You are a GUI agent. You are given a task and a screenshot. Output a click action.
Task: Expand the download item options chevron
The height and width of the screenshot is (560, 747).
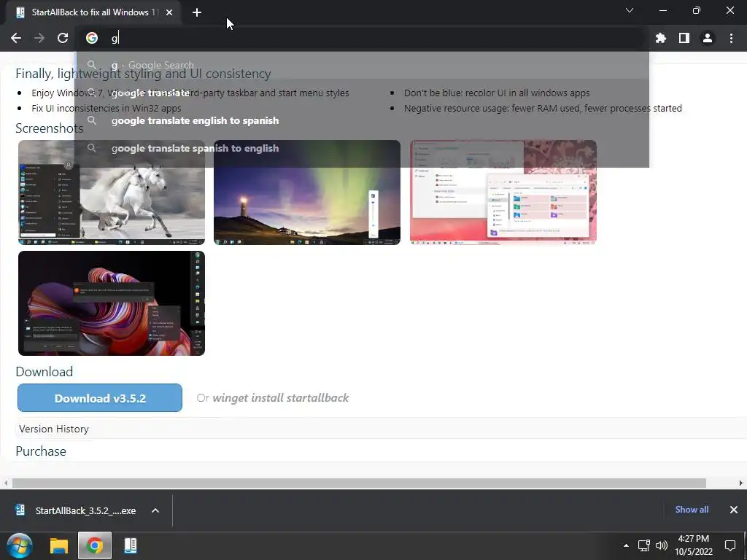pyautogui.click(x=155, y=510)
